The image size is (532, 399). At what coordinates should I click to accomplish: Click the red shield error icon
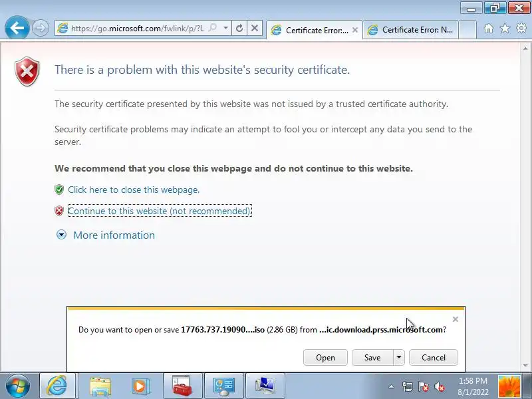[27, 71]
